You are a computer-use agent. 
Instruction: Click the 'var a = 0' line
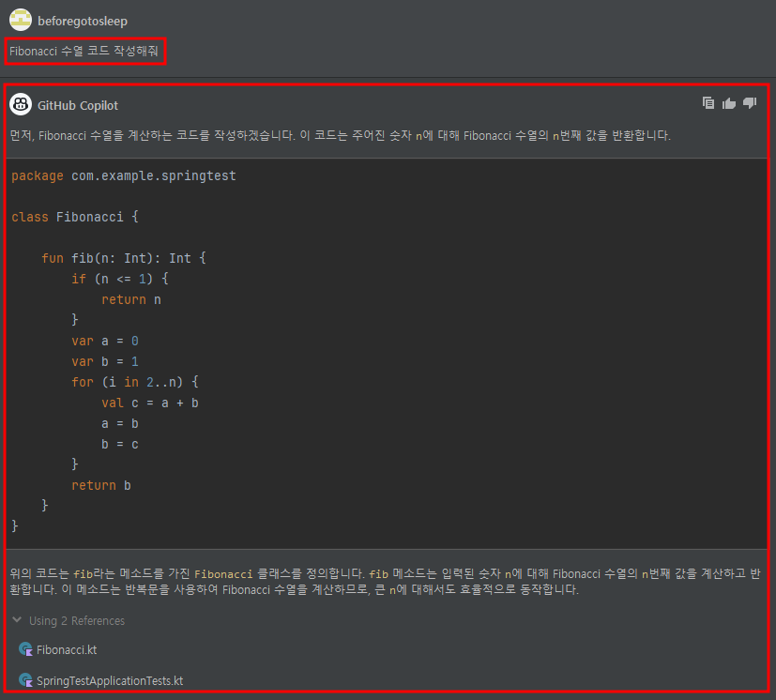pyautogui.click(x=105, y=341)
